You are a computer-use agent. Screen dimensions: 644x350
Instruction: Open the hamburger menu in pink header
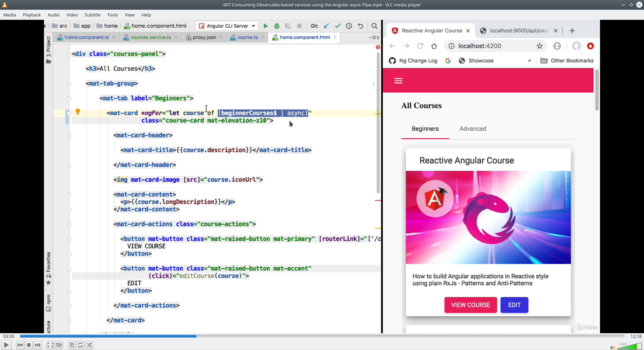[x=398, y=81]
